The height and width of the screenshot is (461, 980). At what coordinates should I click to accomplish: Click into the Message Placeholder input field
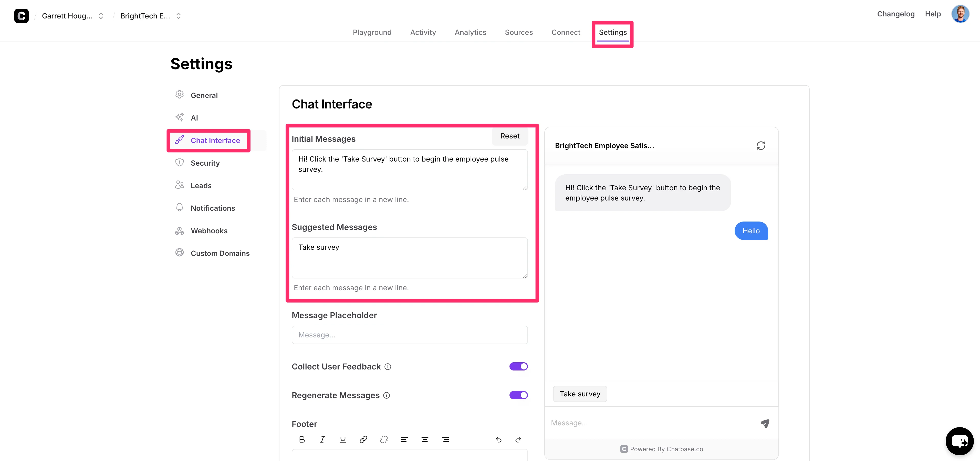[409, 335]
